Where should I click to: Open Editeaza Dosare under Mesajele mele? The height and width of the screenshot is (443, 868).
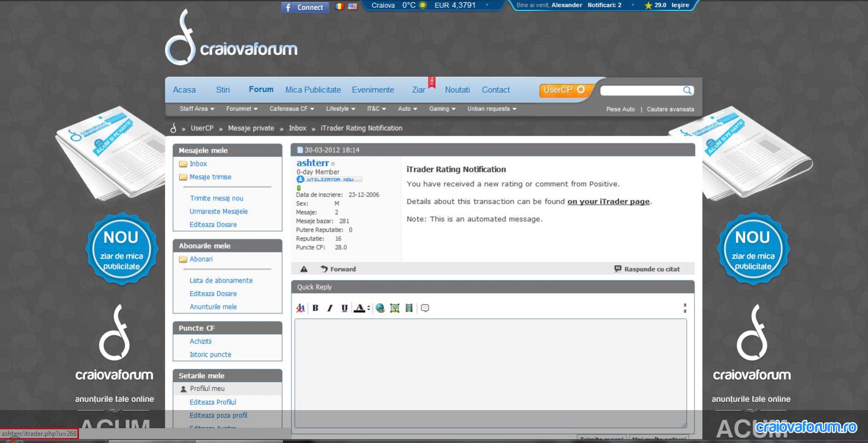[x=213, y=225]
